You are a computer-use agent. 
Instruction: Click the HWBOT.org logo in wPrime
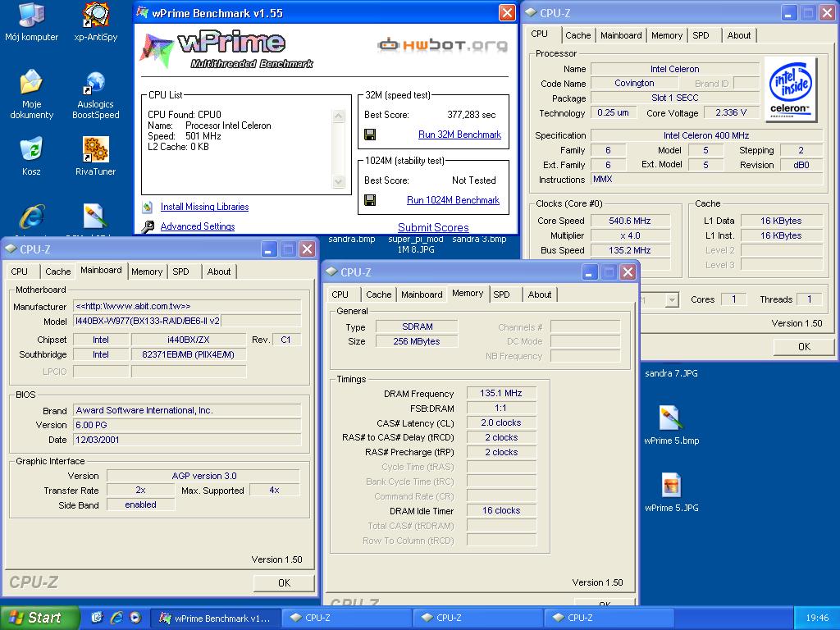coord(442,45)
